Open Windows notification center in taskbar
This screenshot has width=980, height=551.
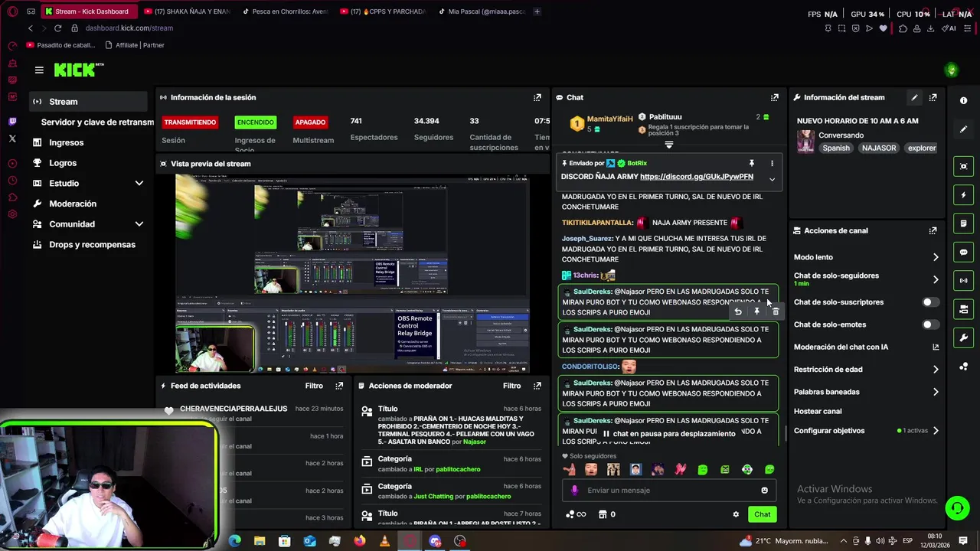point(963,541)
